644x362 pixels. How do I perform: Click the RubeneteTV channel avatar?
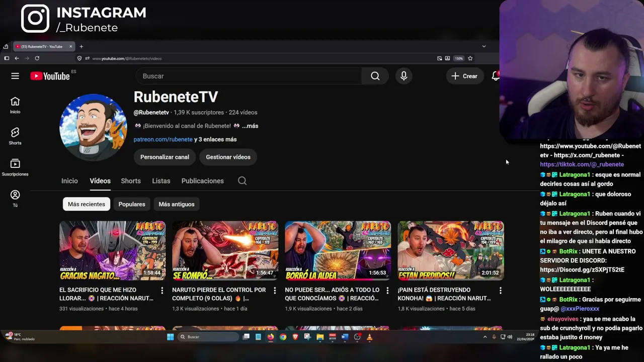coord(93,127)
